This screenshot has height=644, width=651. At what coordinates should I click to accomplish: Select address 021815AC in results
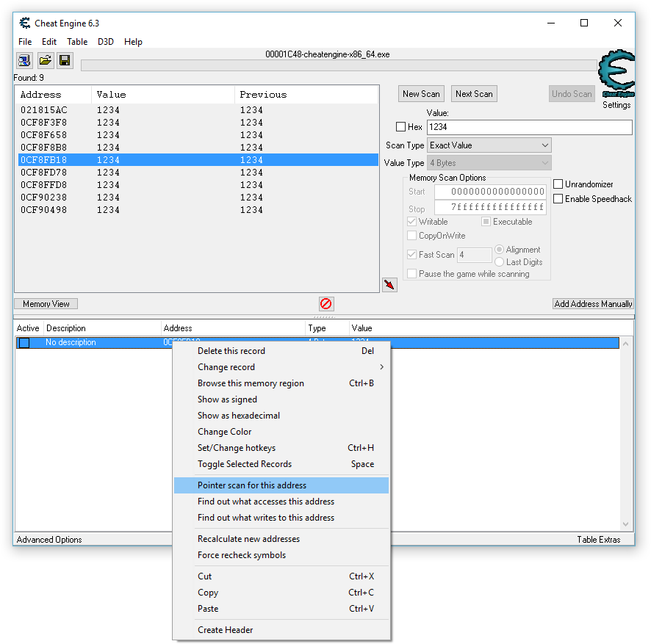tap(198, 110)
